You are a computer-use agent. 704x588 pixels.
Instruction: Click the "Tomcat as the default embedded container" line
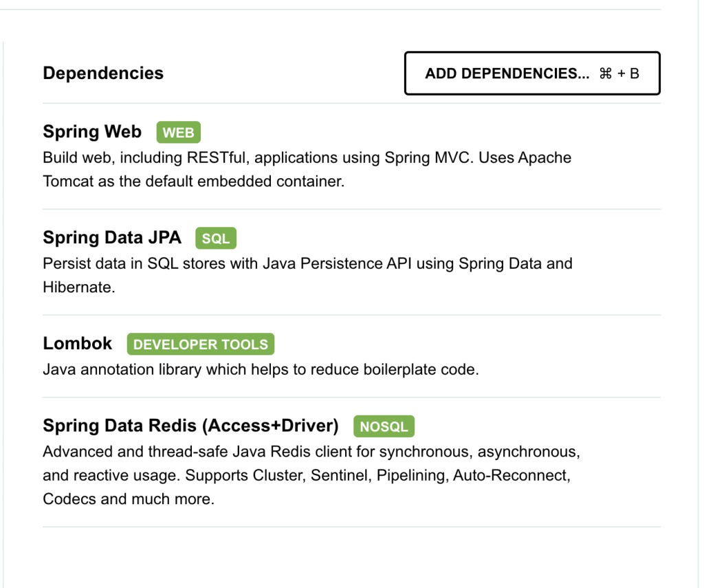point(193,182)
